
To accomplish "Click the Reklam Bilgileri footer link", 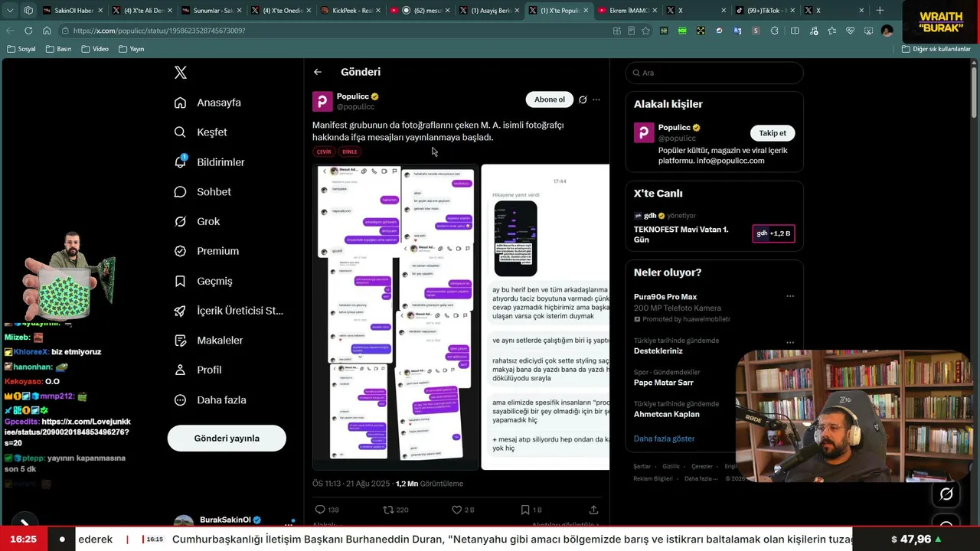I will pos(653,479).
